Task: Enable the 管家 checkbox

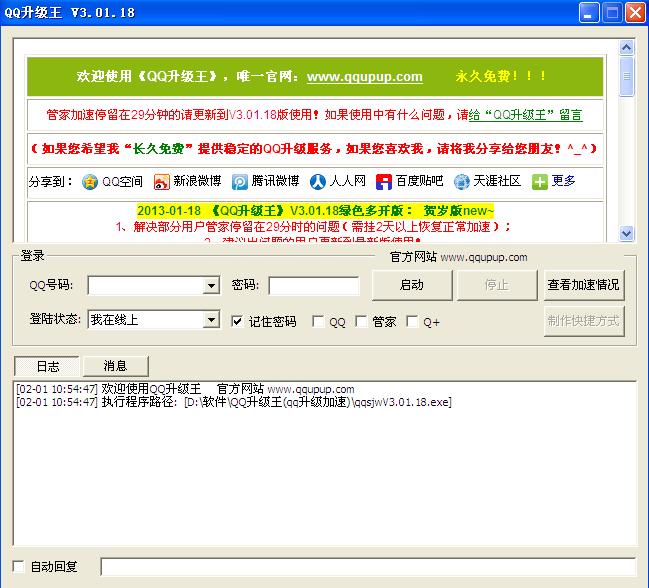Action: point(361,321)
